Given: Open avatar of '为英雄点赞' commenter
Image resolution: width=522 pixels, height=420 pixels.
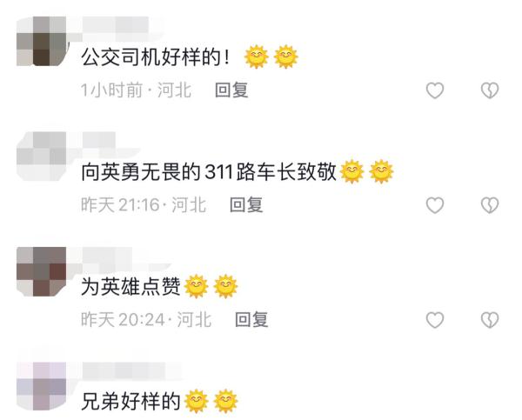Looking at the screenshot, I should (41, 271).
